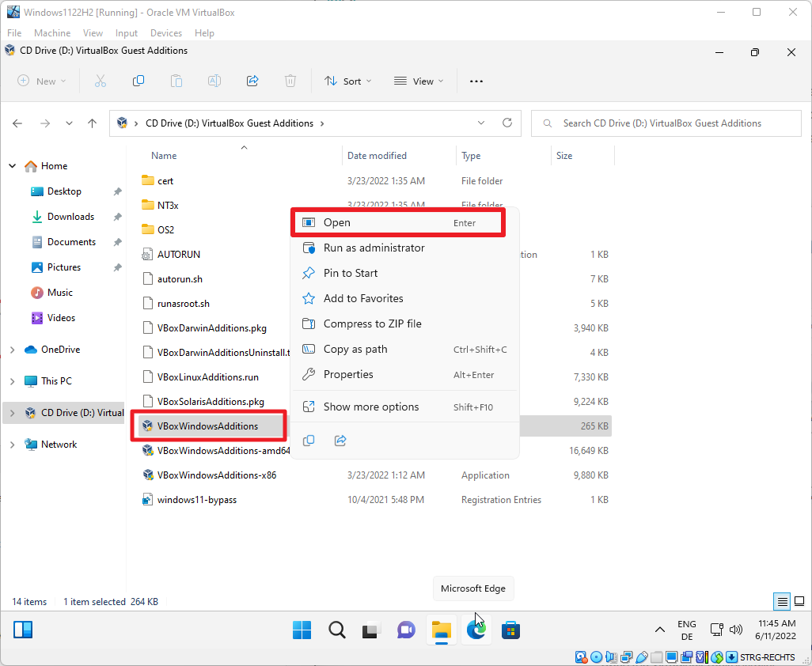Open recent locations chevron dropdown

69,123
